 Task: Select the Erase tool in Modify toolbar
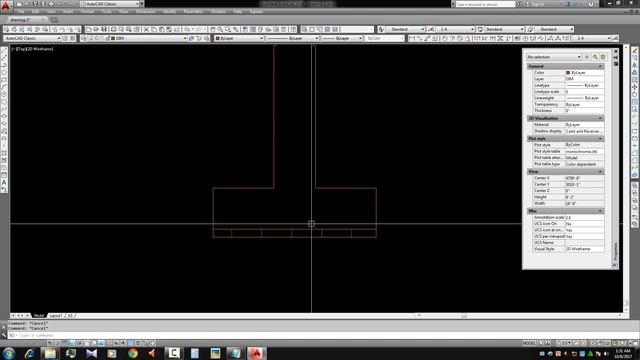tap(635, 51)
